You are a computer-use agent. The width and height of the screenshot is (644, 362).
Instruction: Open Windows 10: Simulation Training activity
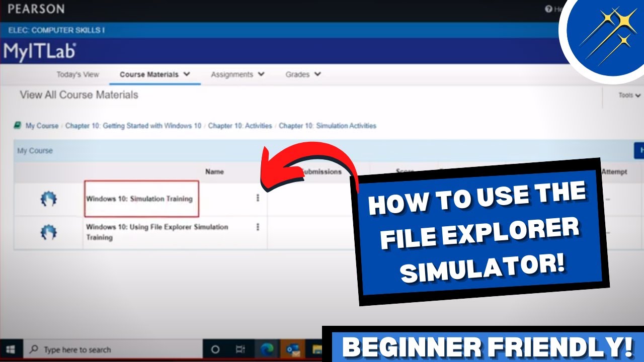tap(139, 199)
